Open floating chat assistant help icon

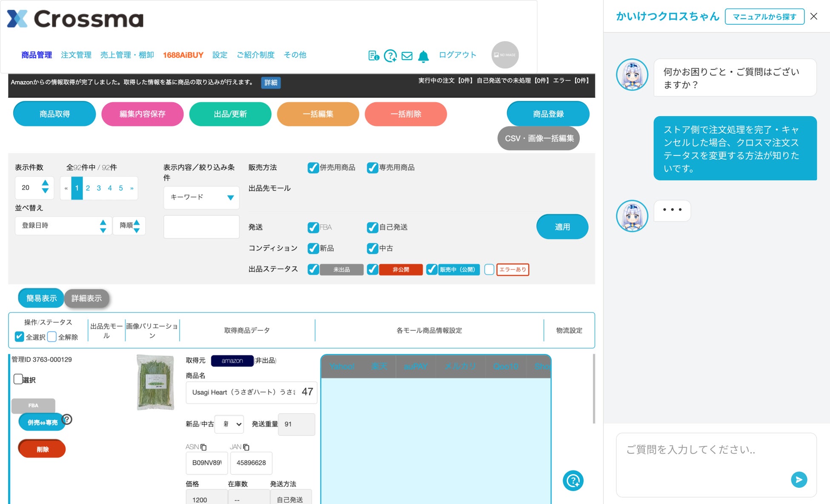click(x=573, y=481)
